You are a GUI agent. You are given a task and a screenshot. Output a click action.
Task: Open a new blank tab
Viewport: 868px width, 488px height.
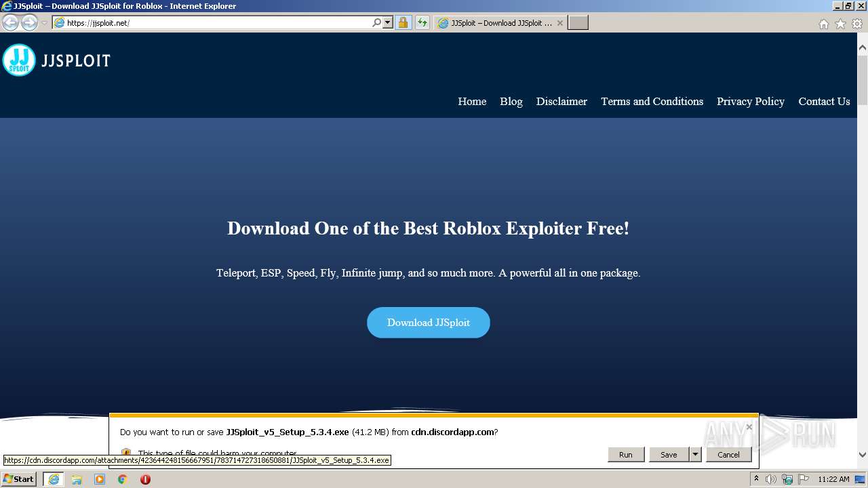pos(578,22)
